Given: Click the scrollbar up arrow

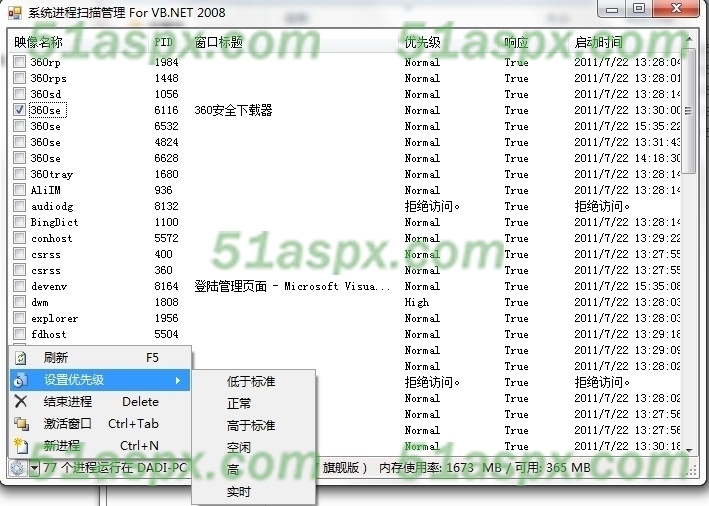Looking at the screenshot, I should click(x=689, y=39).
